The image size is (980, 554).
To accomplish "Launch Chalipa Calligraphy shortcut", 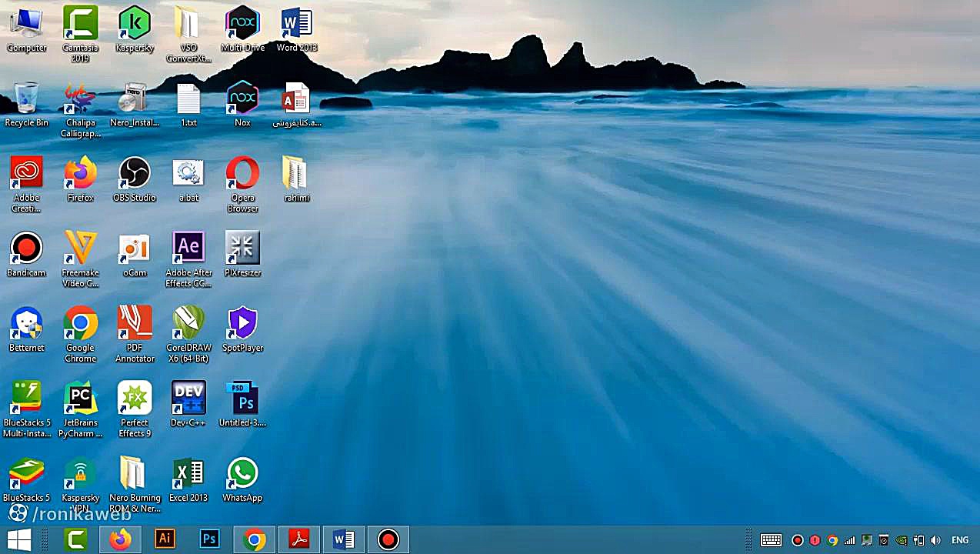I will (80, 109).
